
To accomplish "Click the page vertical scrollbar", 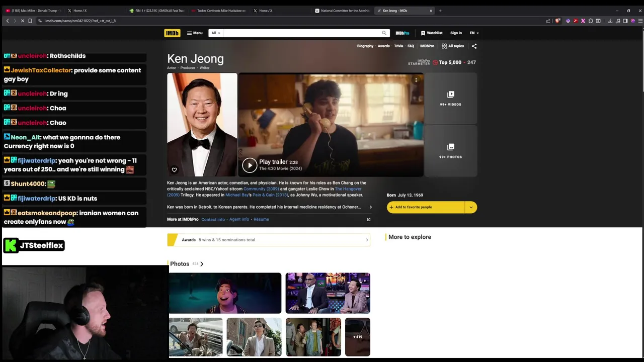I will pyautogui.click(x=642, y=60).
